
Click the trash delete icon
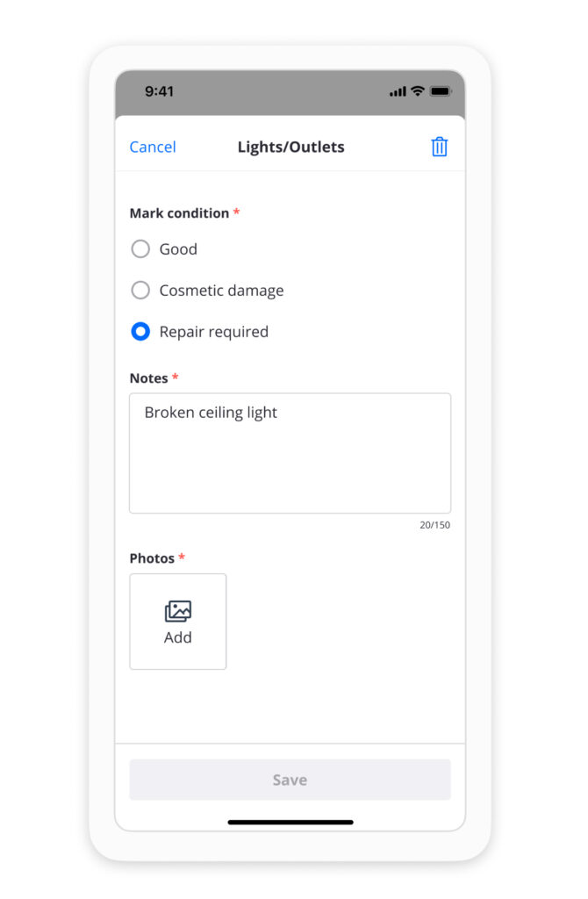click(x=439, y=147)
